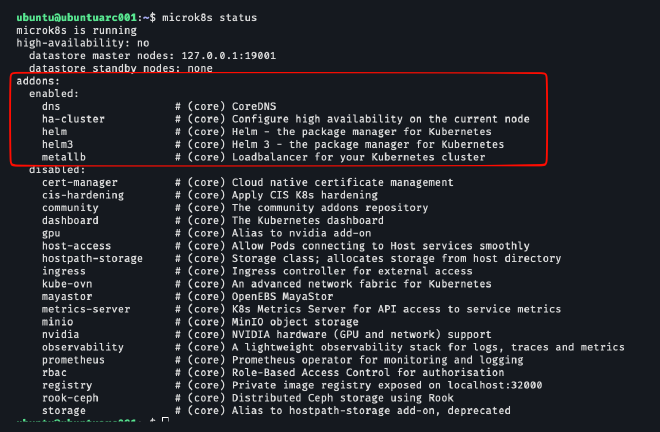Click the 'rook-ceph' addon name

coord(69,398)
